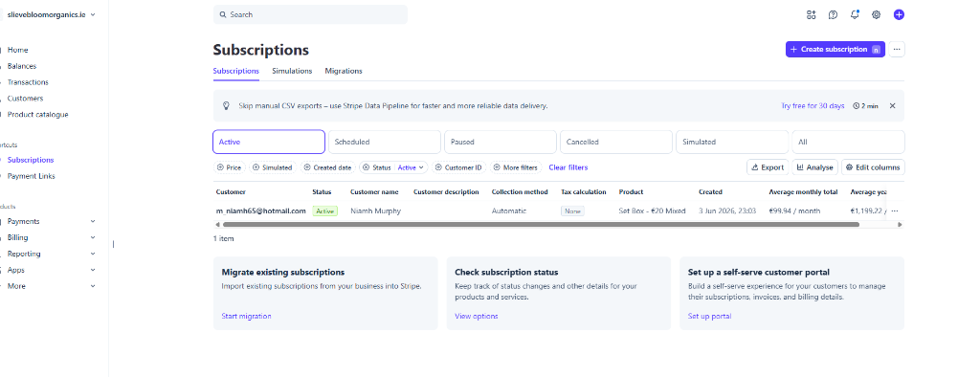Switch to the Migrations tab
The image size is (980, 377).
point(344,71)
